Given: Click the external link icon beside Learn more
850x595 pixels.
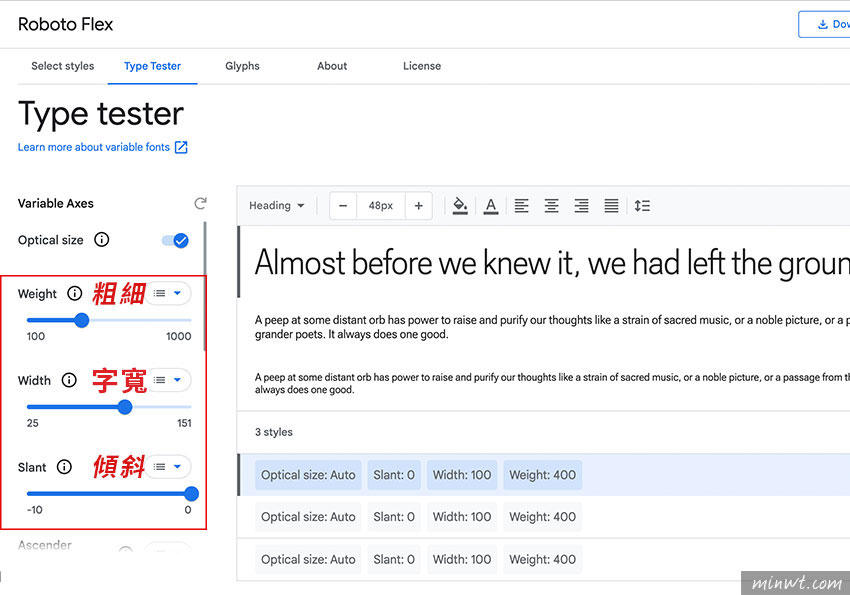Looking at the screenshot, I should (181, 147).
